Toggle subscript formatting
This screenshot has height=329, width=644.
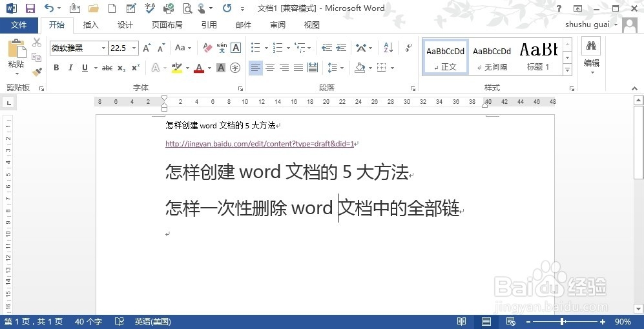[121, 68]
